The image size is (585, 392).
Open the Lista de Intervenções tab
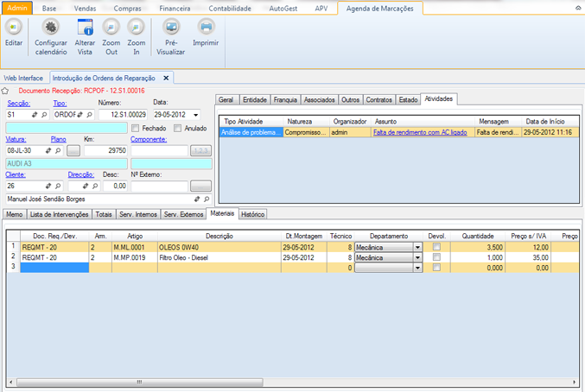coord(59,213)
